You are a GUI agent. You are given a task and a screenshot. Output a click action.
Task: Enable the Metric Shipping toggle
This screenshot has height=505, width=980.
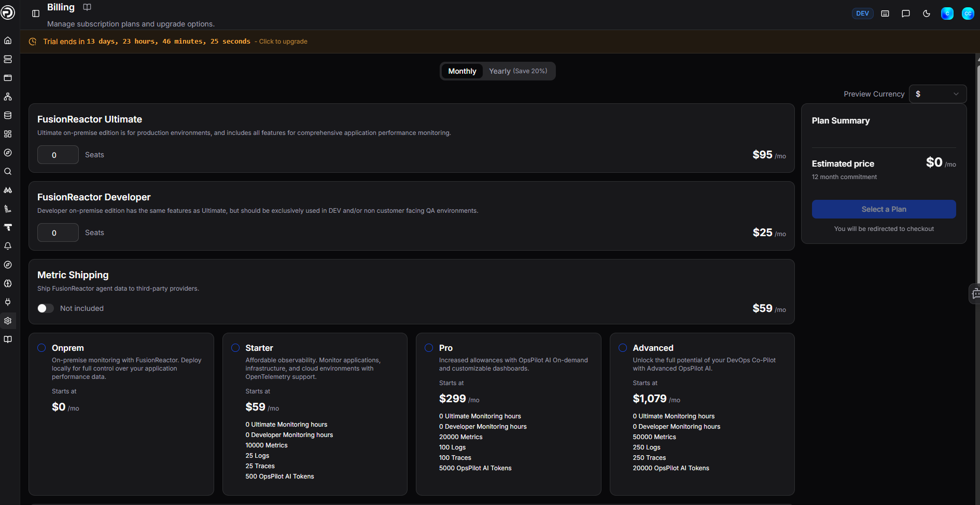[46, 308]
